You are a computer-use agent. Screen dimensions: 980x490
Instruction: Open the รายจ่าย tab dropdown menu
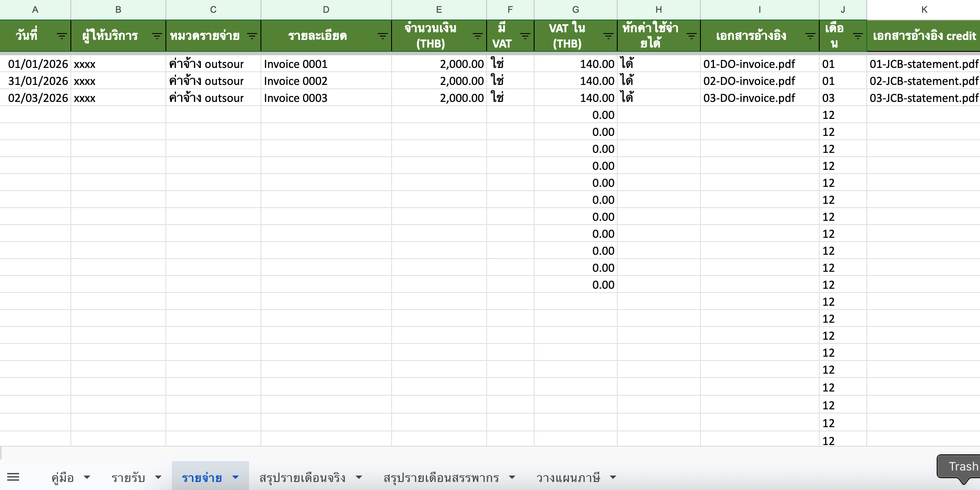pyautogui.click(x=235, y=477)
